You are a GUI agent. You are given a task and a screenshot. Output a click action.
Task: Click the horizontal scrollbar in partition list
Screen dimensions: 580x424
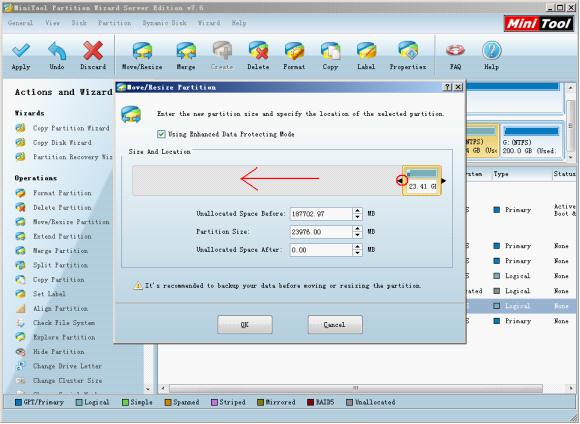[356, 388]
